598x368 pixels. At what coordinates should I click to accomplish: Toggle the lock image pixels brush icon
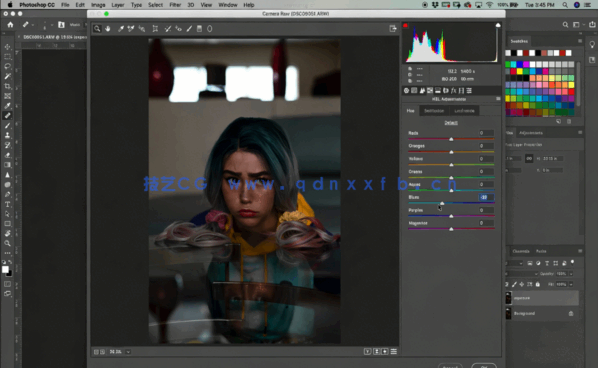514,284
